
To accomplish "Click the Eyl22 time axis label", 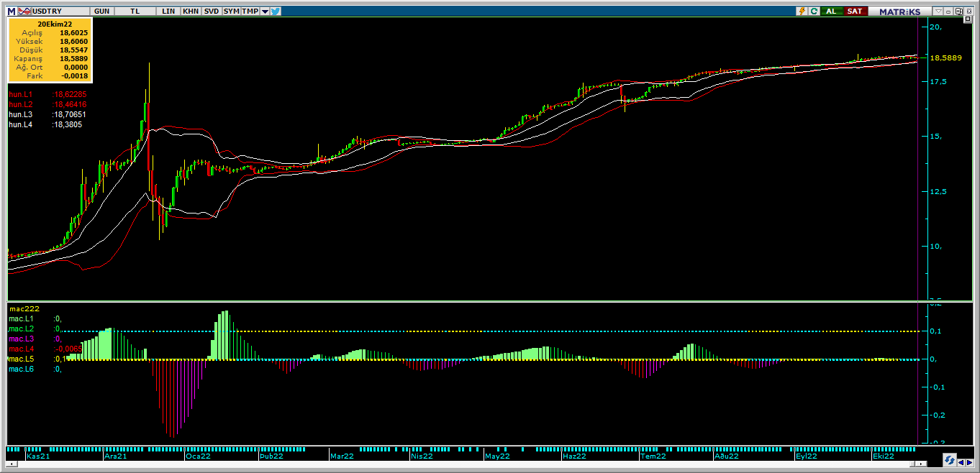I will (x=806, y=456).
